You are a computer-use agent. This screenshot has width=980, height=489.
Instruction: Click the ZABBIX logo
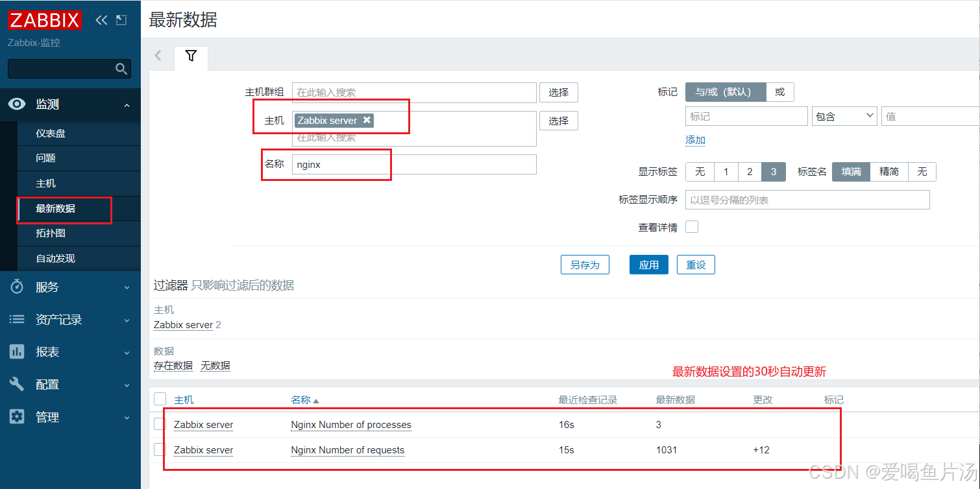[44, 19]
